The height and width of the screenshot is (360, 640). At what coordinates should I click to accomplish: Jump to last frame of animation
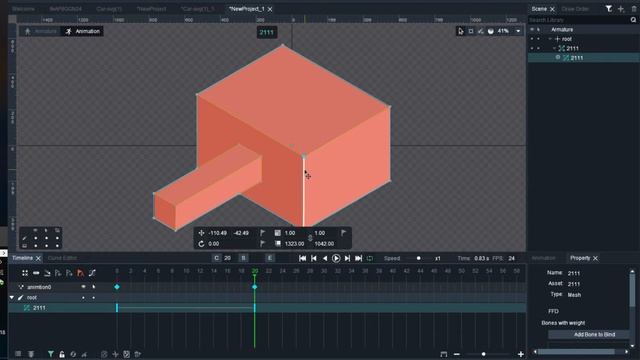click(358, 258)
